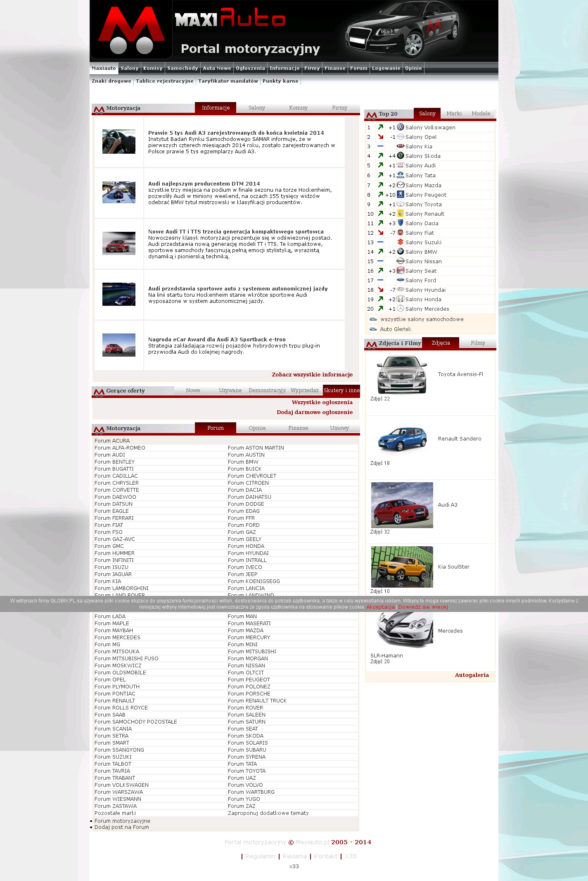Click the Hyundai logo in Top 20
Image resolution: width=588 pixels, height=881 pixels.
tap(401, 290)
